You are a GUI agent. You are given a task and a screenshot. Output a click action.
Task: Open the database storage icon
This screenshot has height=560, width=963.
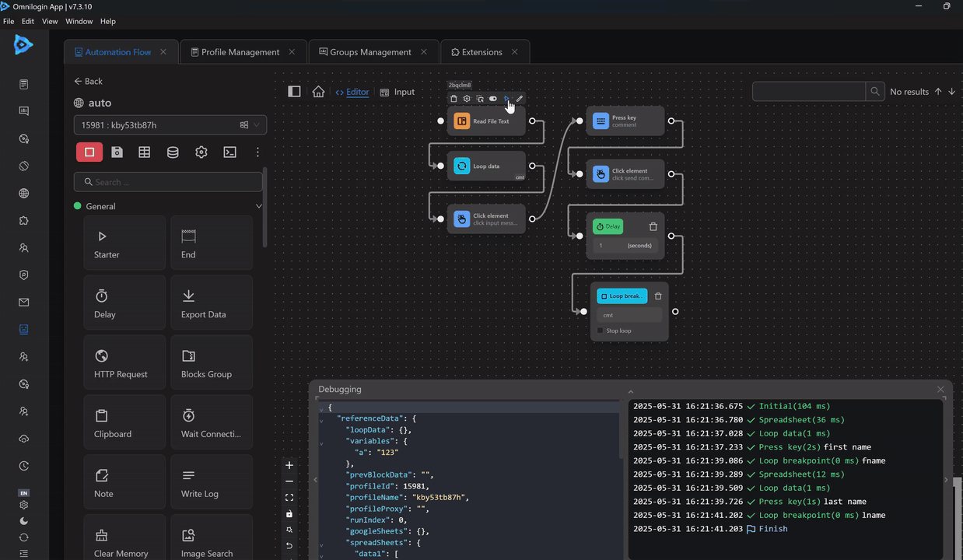point(173,152)
